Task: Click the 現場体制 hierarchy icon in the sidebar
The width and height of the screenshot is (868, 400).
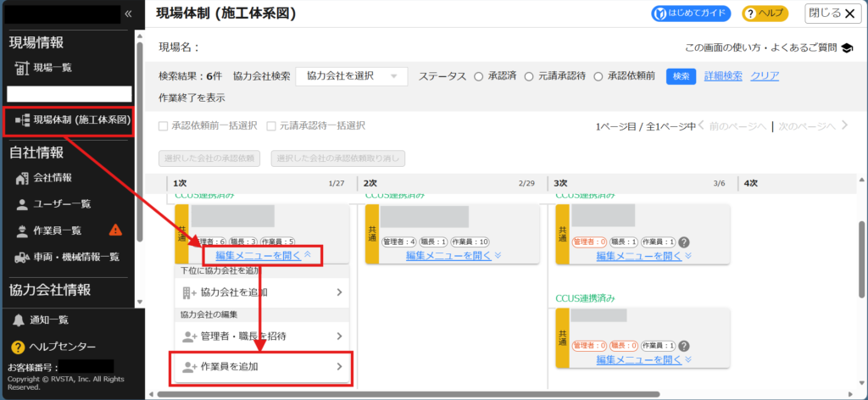Action: point(21,119)
